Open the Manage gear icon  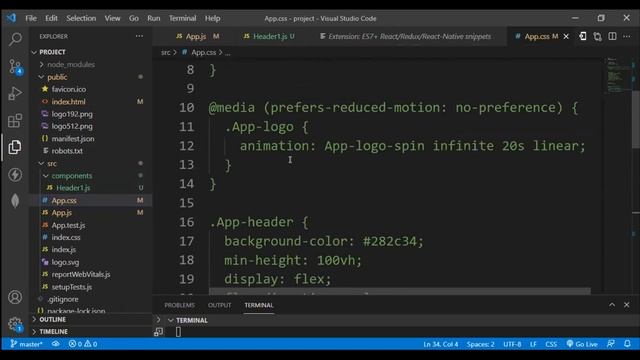pos(15,324)
